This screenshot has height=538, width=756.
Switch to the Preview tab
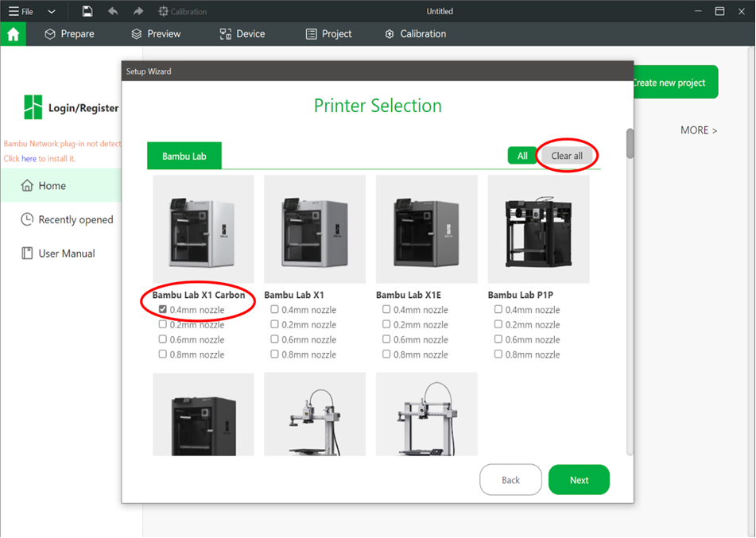point(156,34)
